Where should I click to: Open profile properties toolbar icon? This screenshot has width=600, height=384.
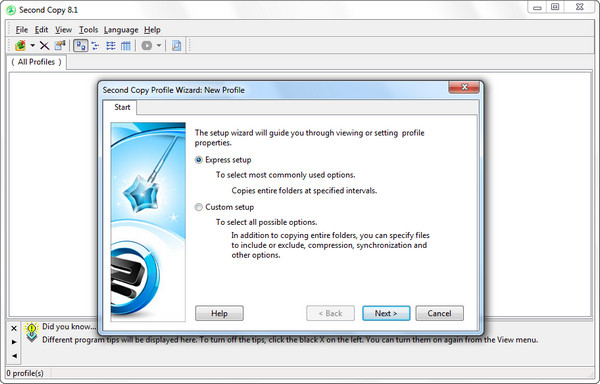60,46
